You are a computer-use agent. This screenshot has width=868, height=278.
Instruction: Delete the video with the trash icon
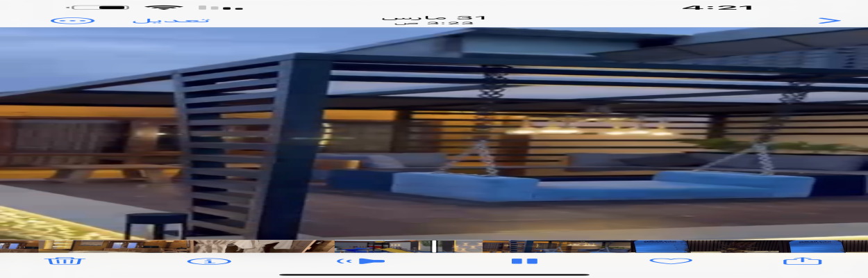tap(64, 261)
